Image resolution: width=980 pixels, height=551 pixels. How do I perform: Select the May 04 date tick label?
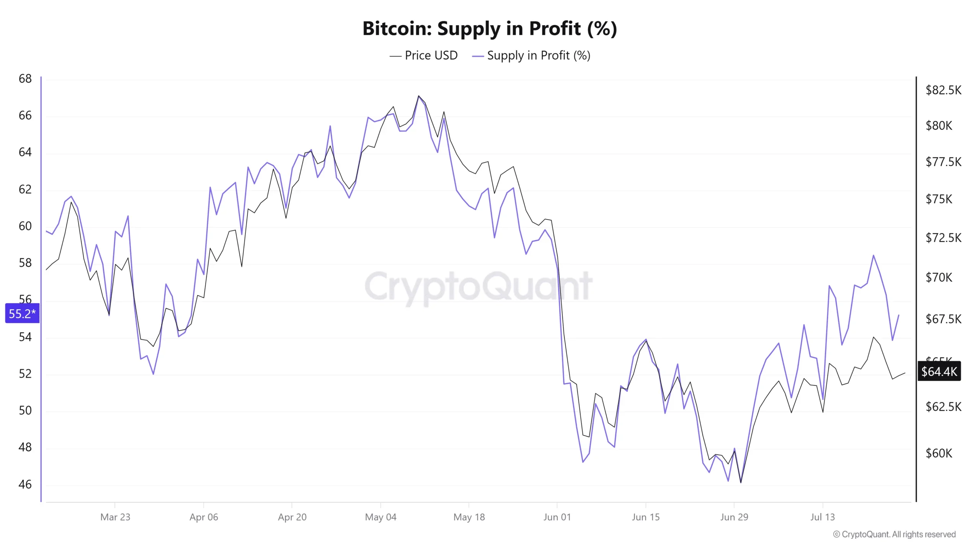coord(381,517)
